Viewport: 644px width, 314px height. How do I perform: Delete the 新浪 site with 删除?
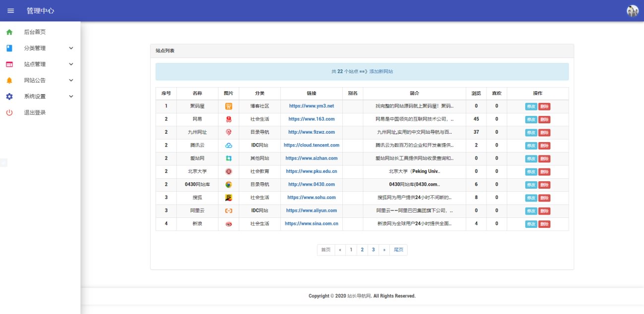coord(544,224)
